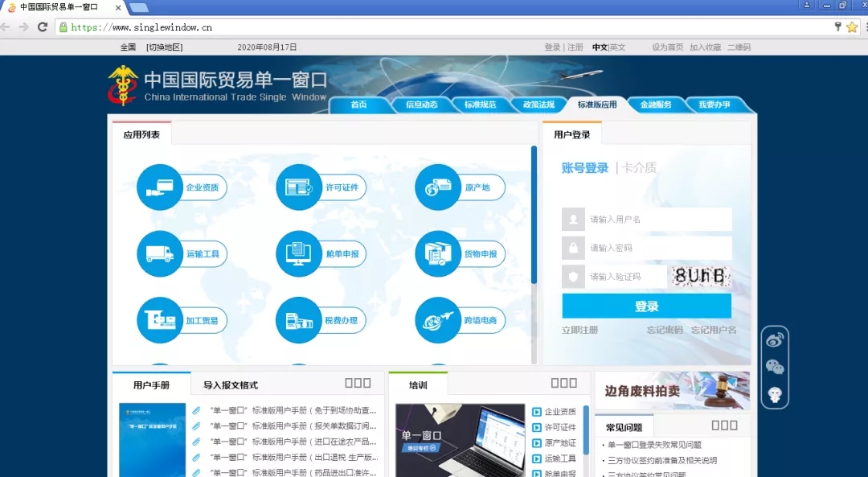The image size is (868, 477).
Task: Open the 运输工具 truck icon
Action: 160,254
